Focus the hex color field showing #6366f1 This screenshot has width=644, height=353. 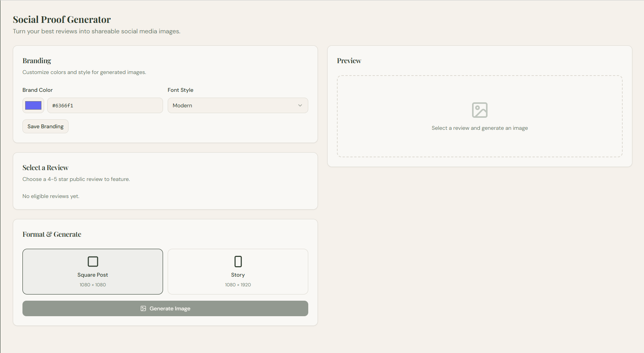point(105,105)
